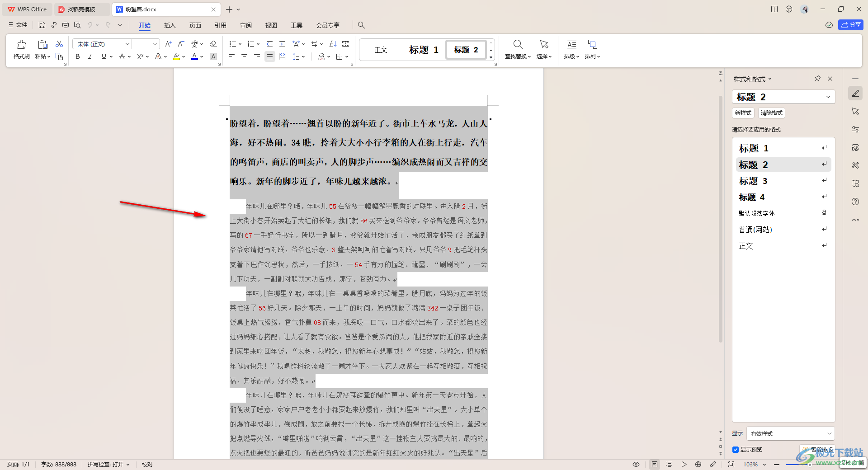
Task: Toggle outline view in status bar
Action: coord(669,464)
